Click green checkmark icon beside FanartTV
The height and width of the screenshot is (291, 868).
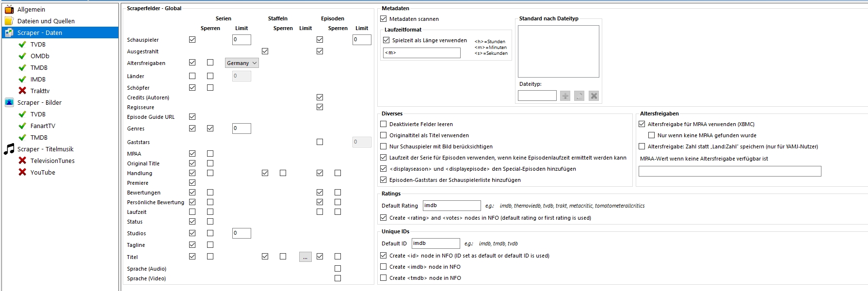(22, 126)
